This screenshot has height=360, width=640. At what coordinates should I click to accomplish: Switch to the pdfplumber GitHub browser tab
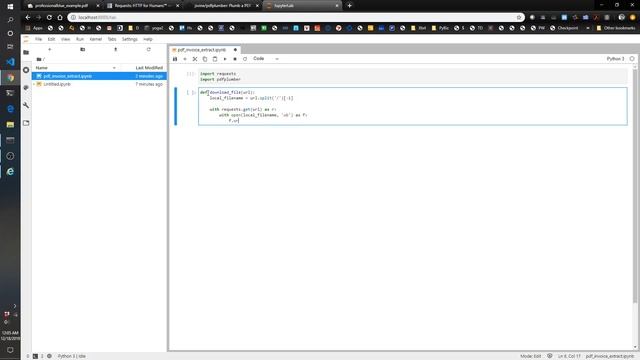tap(222, 6)
